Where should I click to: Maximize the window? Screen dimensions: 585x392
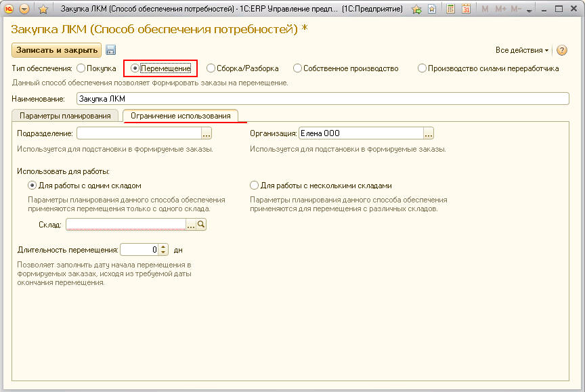(559, 9)
